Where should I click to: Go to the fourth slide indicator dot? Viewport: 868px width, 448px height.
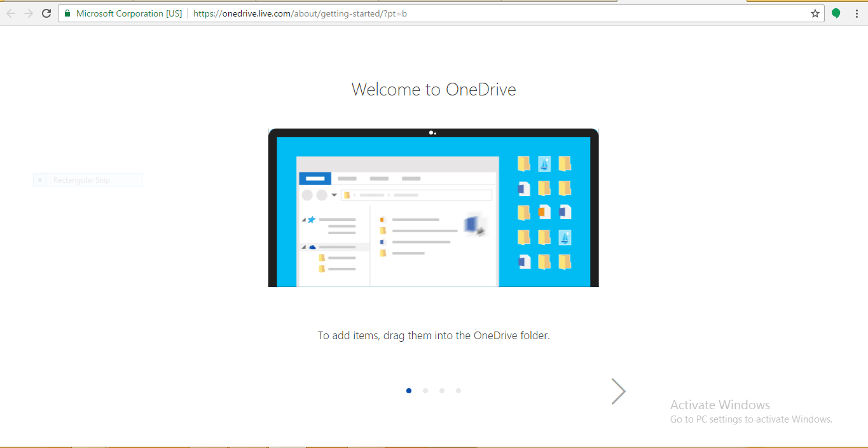pos(458,391)
